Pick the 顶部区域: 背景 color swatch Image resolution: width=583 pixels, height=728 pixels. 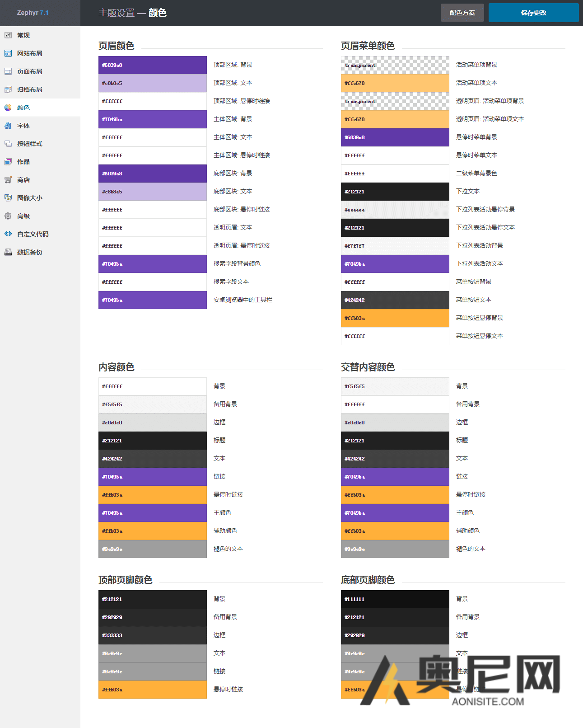click(152, 65)
